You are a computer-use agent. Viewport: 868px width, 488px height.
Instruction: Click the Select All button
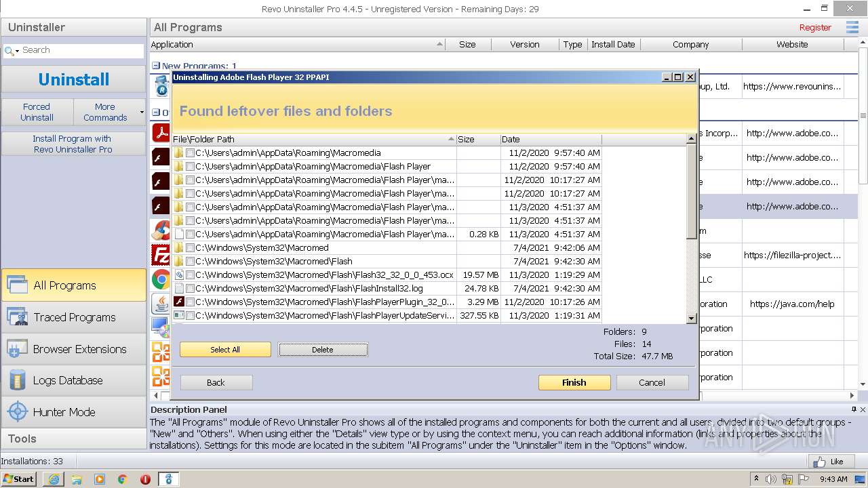point(225,349)
